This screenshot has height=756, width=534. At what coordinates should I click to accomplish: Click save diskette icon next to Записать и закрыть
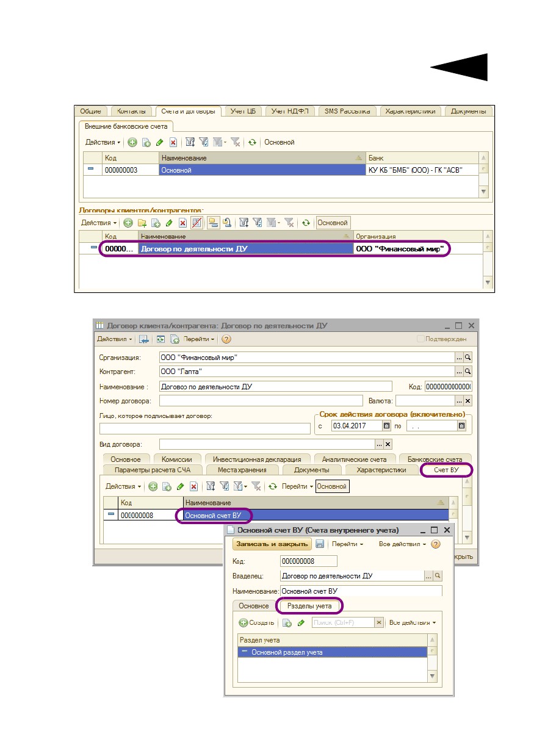tap(320, 544)
